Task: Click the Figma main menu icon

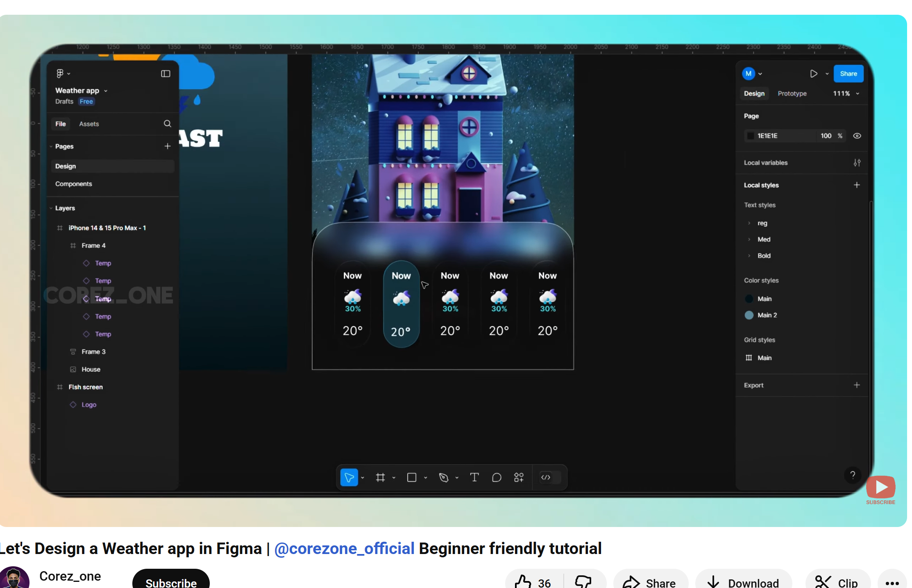Action: [60, 73]
